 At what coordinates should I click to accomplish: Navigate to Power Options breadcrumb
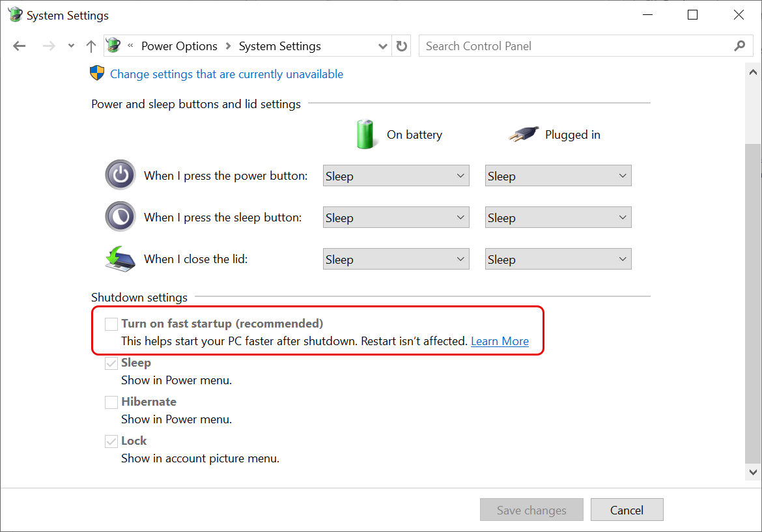(x=179, y=46)
